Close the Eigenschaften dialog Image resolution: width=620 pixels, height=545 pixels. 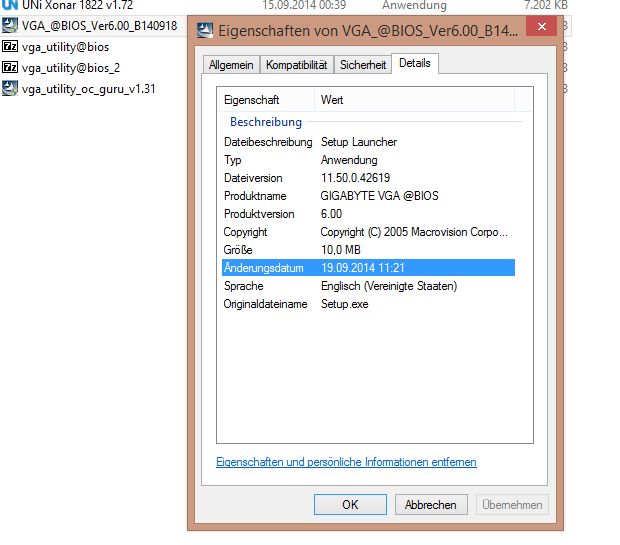[x=542, y=26]
